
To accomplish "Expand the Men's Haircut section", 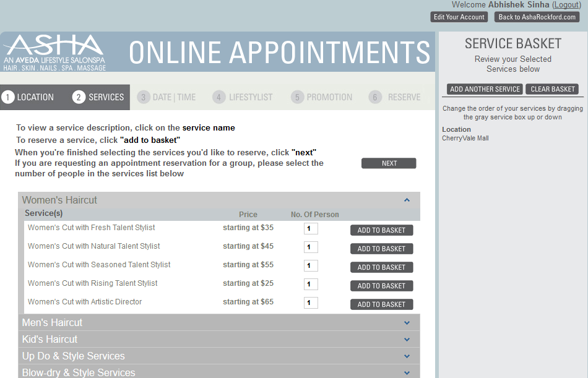I will point(219,322).
